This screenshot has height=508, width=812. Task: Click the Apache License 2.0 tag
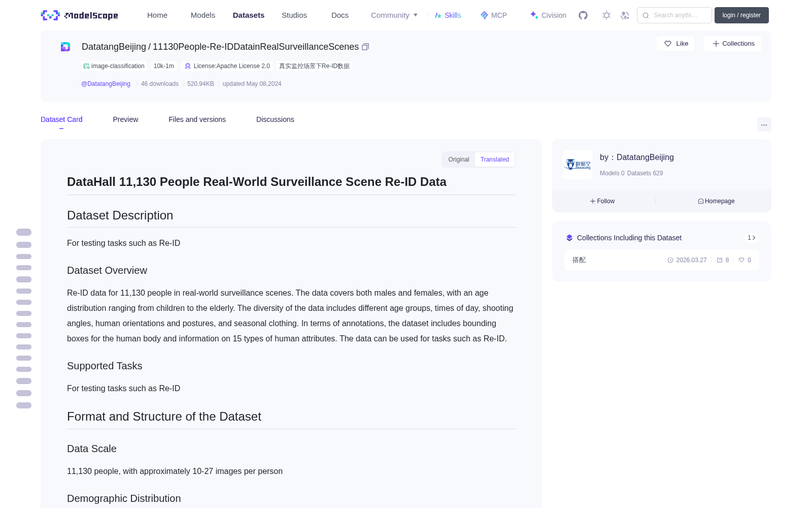click(227, 66)
